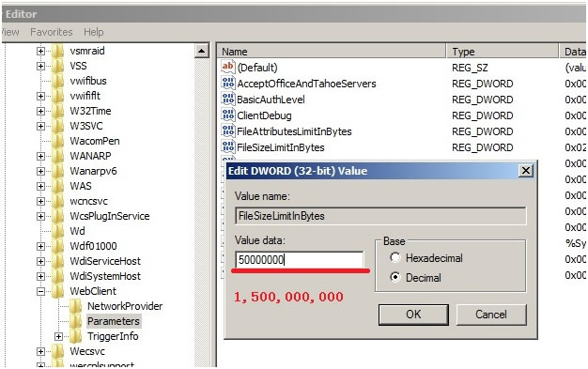Click the BasicAuthLevel DWORD icon
Screen dimensions: 588x369
(x=228, y=100)
